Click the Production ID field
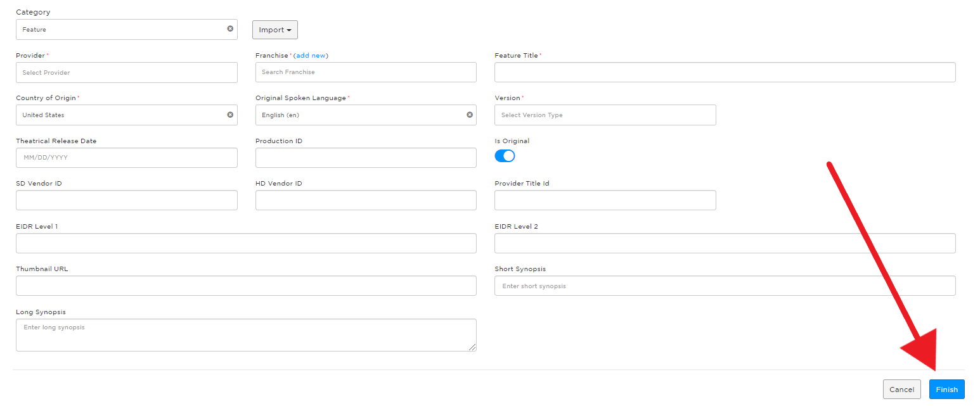The height and width of the screenshot is (406, 980). 366,157
